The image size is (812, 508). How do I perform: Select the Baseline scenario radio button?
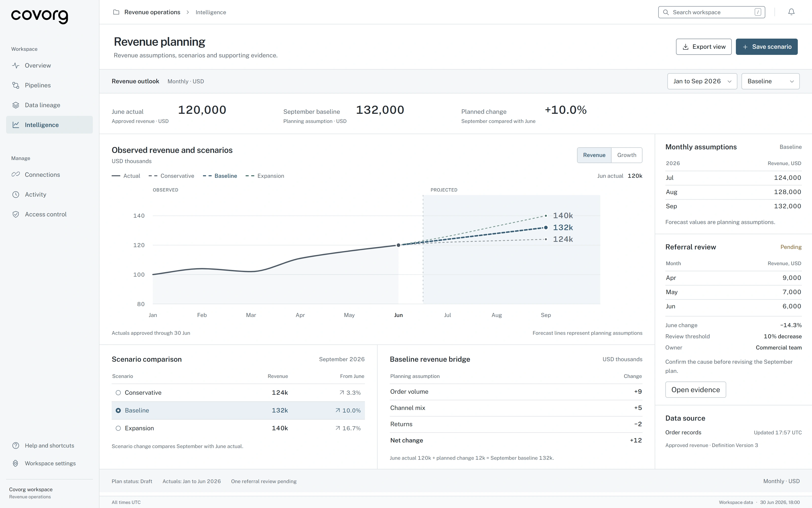point(118,410)
